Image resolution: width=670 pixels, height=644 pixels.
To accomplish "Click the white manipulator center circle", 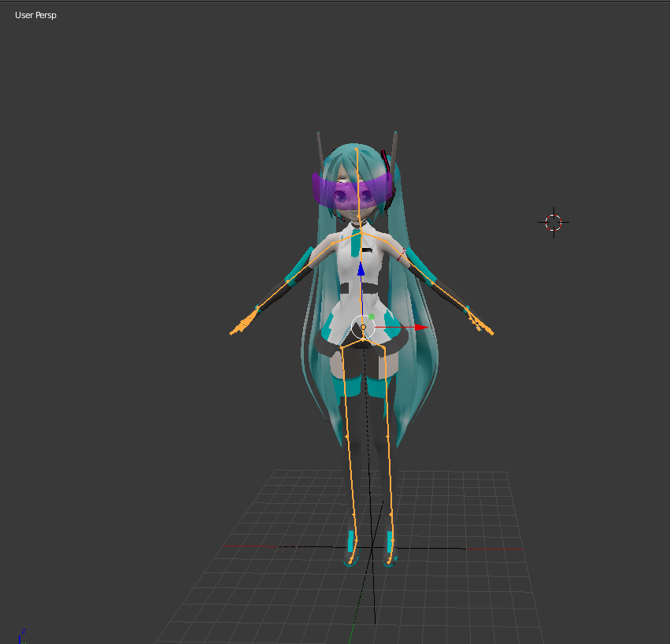I will pyautogui.click(x=363, y=327).
